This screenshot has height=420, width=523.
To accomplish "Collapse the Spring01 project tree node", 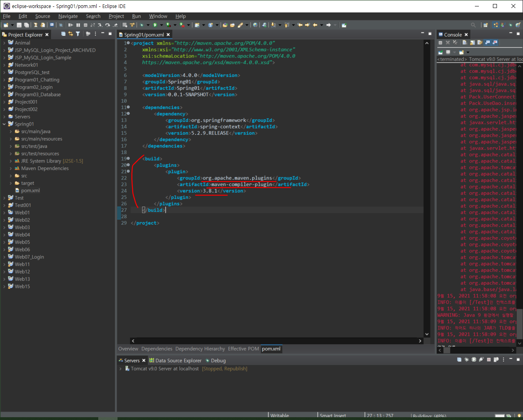I will pos(4,124).
